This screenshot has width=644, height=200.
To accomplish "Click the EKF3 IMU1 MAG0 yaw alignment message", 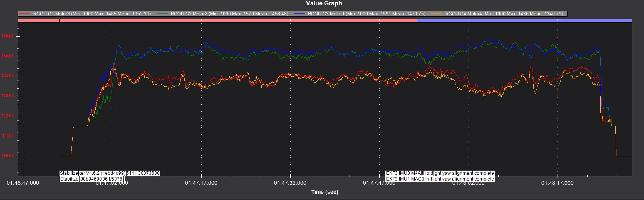I will click(440, 179).
